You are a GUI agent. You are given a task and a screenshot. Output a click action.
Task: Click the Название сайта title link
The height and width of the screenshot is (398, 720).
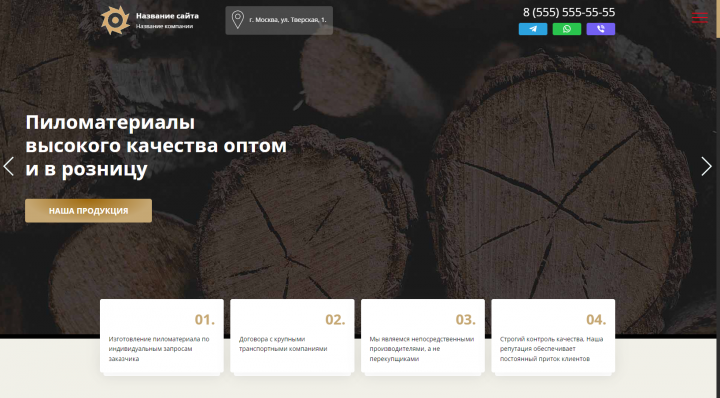pos(167,16)
